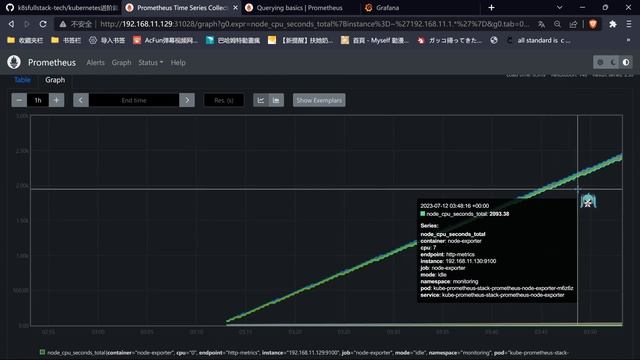Open the ガッコ帰ってきた bookmark
The image size is (640, 360).
(450, 40)
